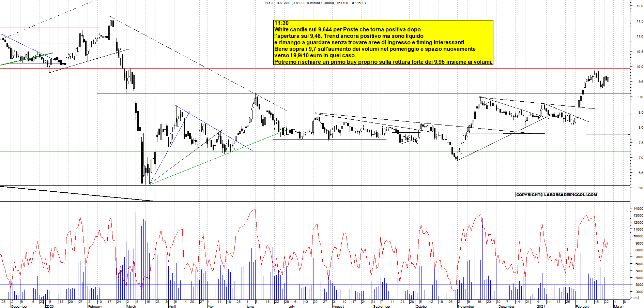644x308 pixels.
Task: Click the November month label
Action: pos(466,306)
